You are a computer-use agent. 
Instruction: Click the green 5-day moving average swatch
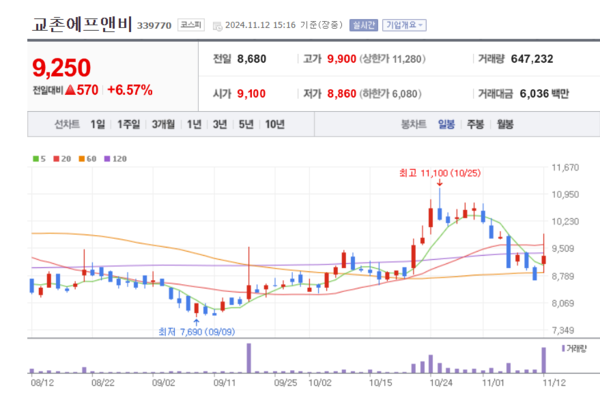pos(36,158)
